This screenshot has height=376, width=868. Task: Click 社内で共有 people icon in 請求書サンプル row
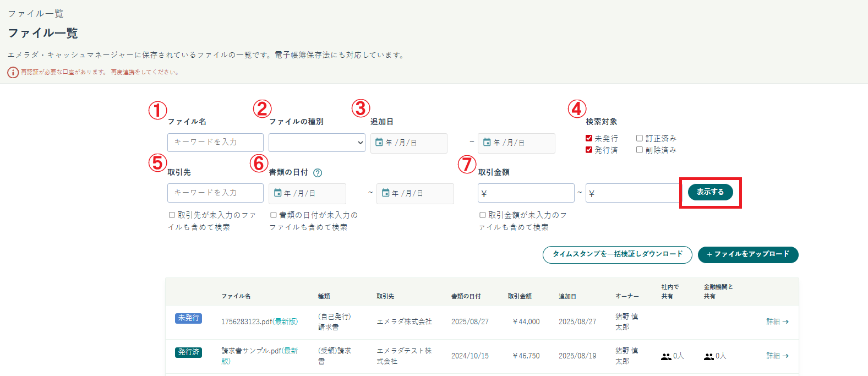tap(666, 357)
